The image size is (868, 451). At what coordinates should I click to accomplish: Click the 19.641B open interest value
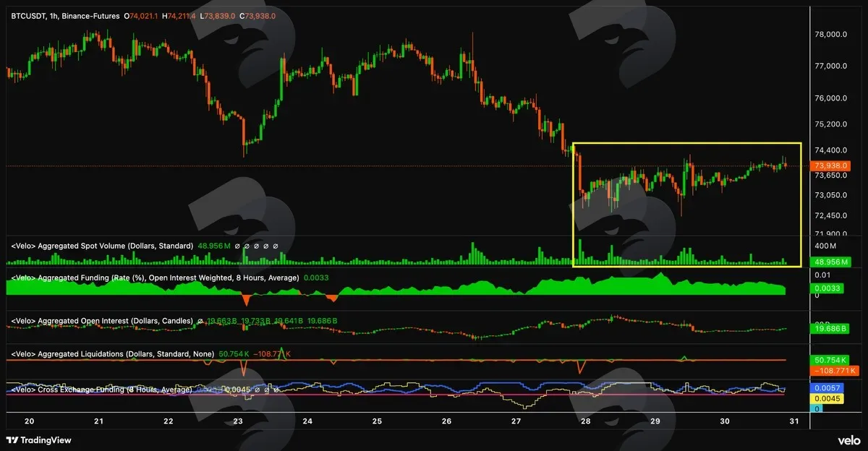pos(289,320)
